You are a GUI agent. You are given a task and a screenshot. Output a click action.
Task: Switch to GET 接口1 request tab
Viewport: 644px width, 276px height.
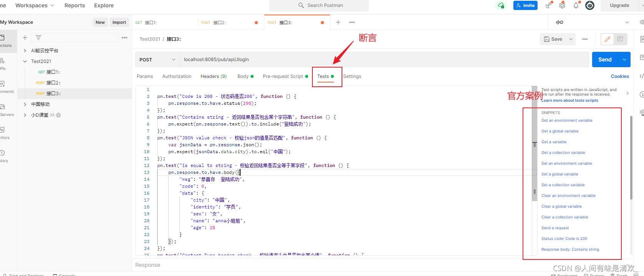[x=165, y=22]
